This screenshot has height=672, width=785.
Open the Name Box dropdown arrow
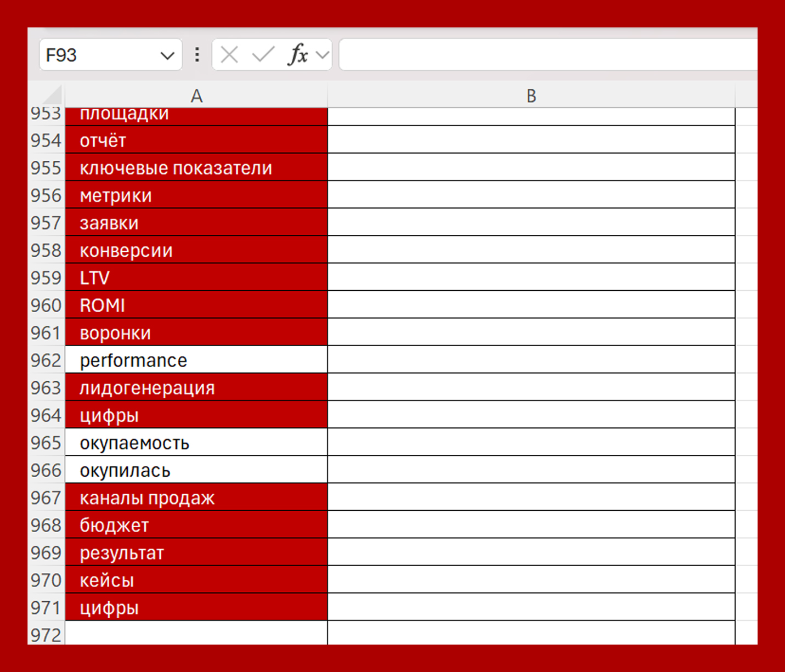click(167, 55)
